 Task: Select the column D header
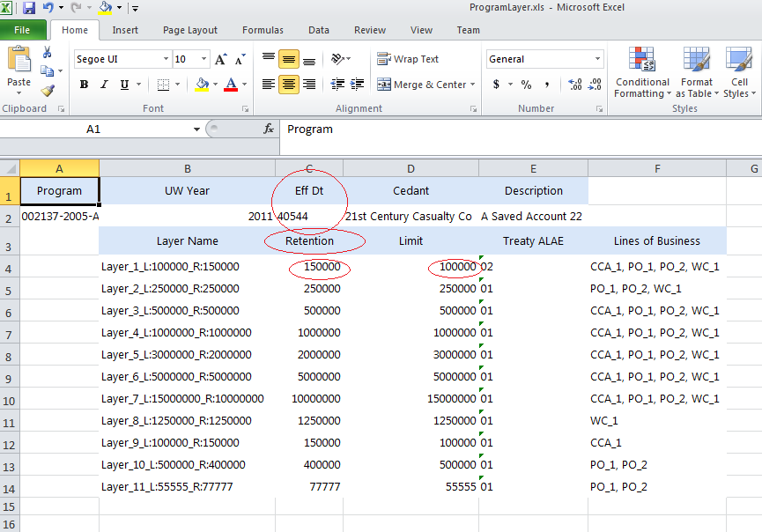click(x=411, y=167)
